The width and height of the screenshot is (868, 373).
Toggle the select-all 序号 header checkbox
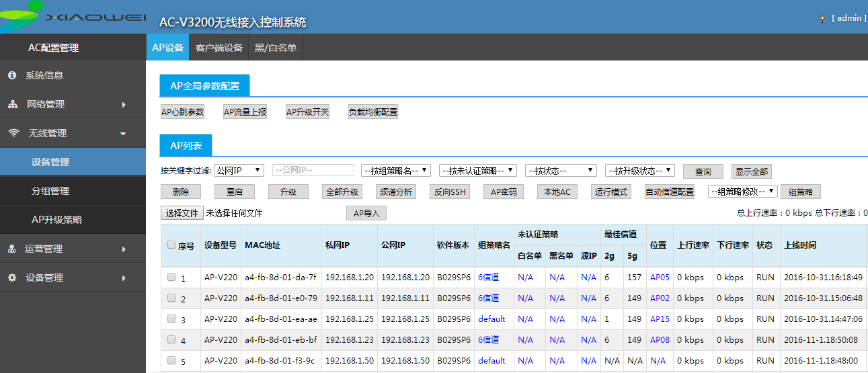click(x=171, y=245)
